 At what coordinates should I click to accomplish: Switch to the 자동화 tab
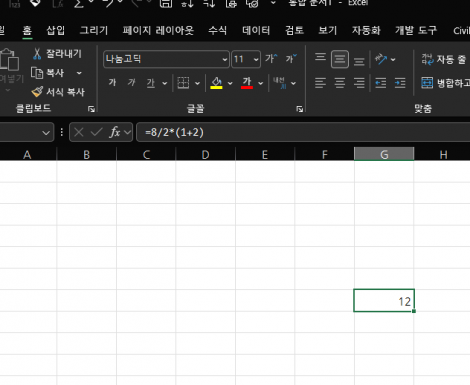[x=366, y=30]
